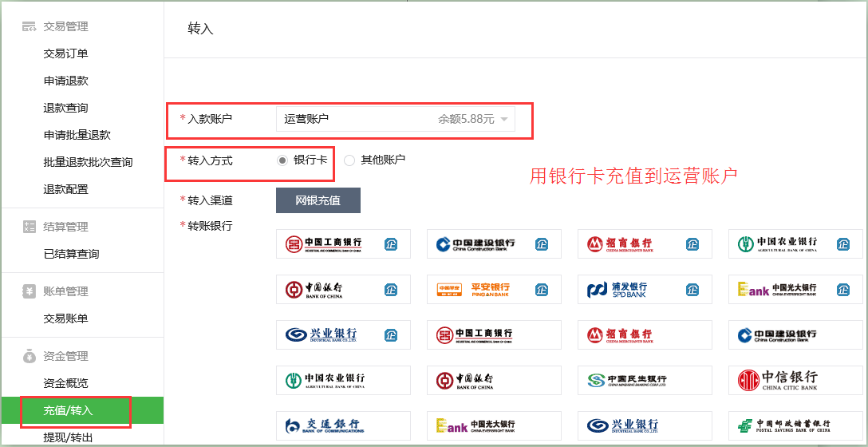Choose 中国工商银行 with enterprise badge
The height and width of the screenshot is (447, 868).
tap(343, 243)
